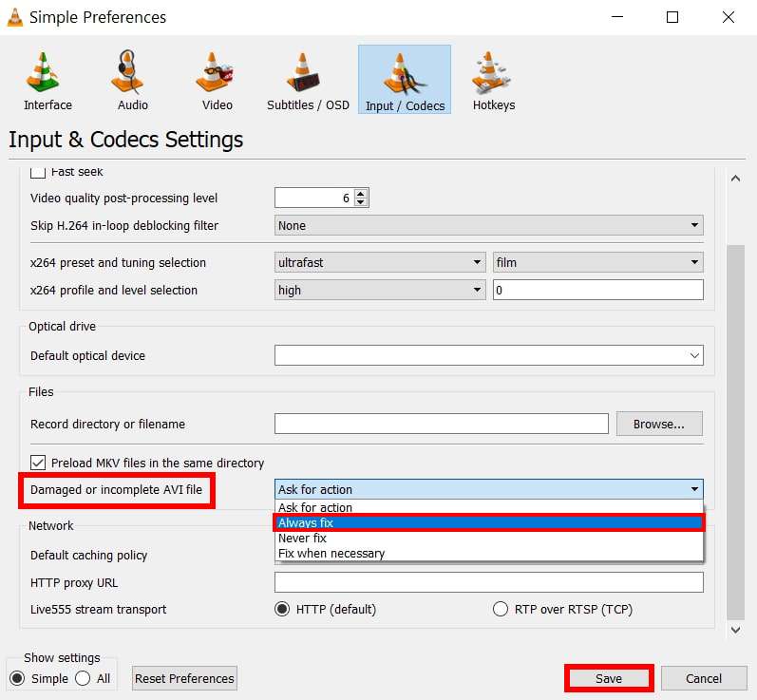Screen dimensions: 757x700
Task: Increase the post-processing level with up arrow
Action: point(361,193)
